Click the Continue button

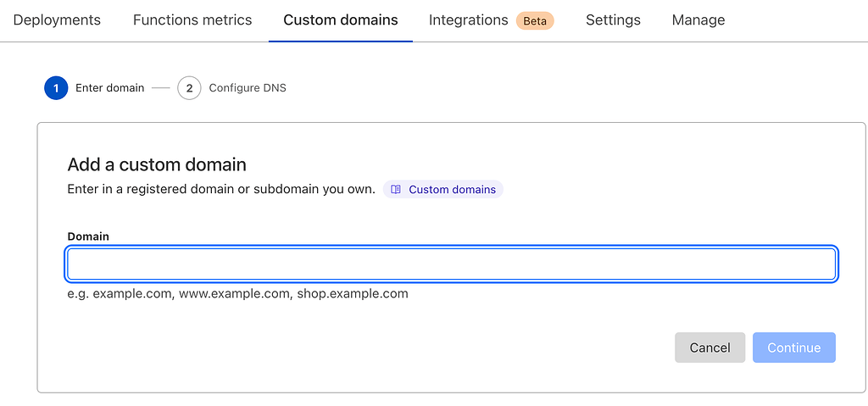793,348
